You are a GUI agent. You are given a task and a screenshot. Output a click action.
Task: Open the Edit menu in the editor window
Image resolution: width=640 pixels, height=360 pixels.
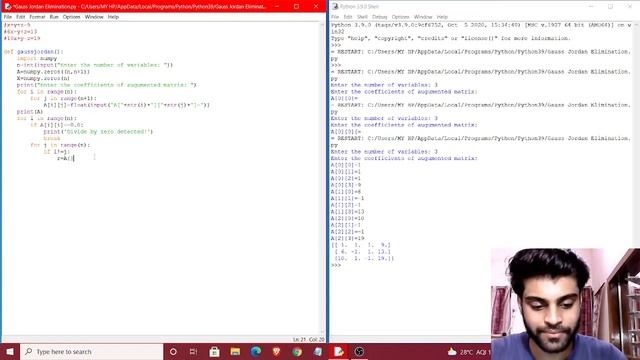click(x=20, y=17)
